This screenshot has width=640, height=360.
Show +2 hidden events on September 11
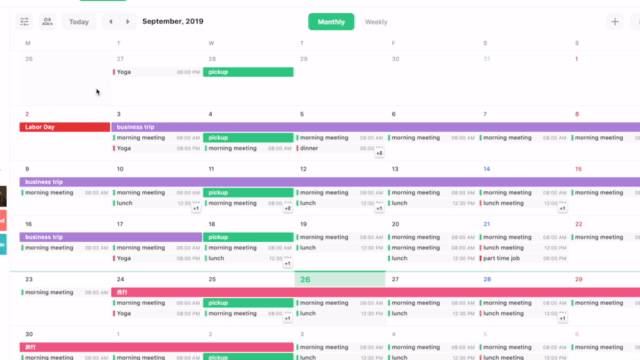pos(288,208)
